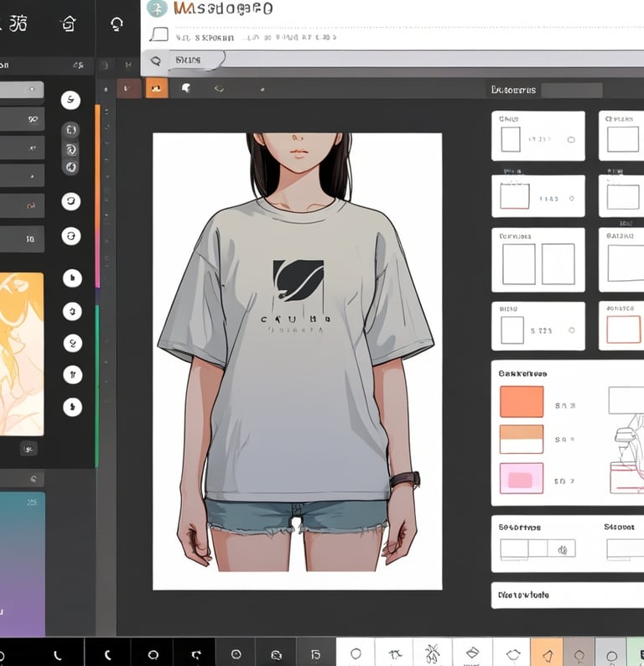Toggle the knob on the light grey bar in the left panel
This screenshot has height=666, width=644.
[x=31, y=89]
